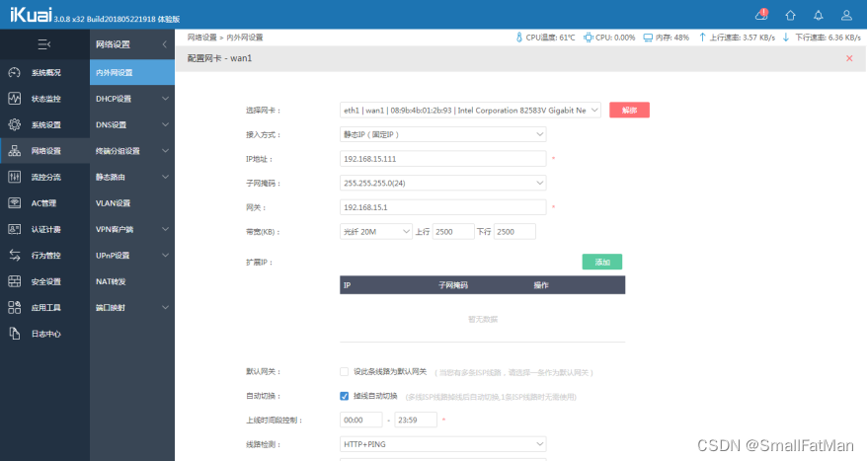Click the 下行 bandwidth field 2500
Image resolution: width=868 pixels, height=461 pixels.
(x=514, y=232)
